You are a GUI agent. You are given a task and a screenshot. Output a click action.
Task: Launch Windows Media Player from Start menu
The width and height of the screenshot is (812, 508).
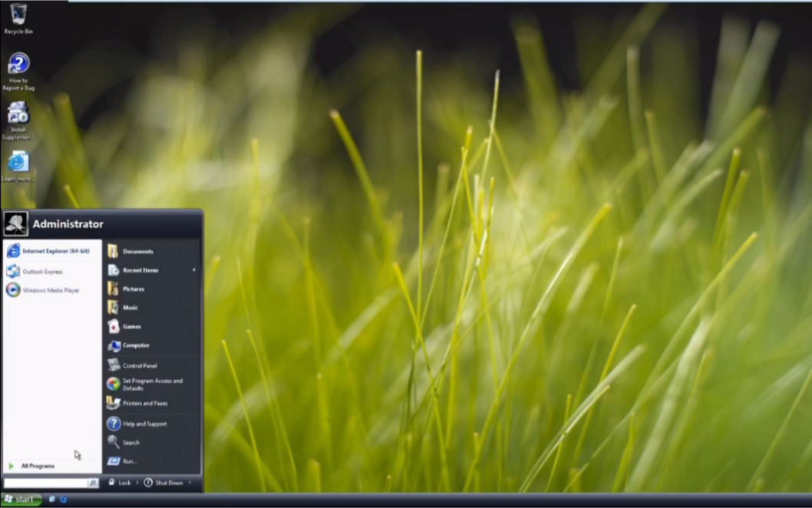pos(52,291)
